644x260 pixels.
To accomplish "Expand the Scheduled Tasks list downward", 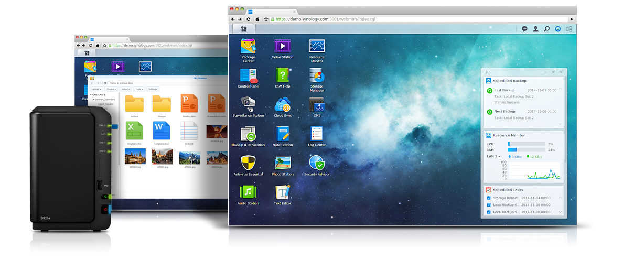I will [560, 212].
